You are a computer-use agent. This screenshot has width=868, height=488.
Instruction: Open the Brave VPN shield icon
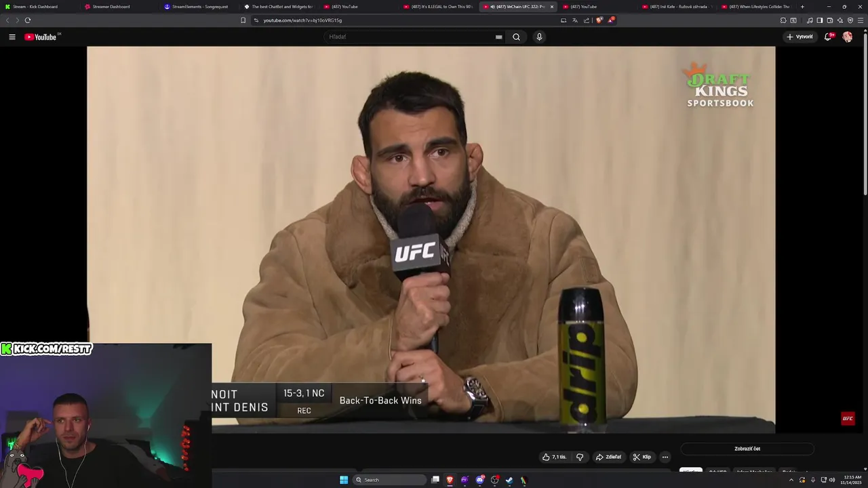click(x=850, y=20)
